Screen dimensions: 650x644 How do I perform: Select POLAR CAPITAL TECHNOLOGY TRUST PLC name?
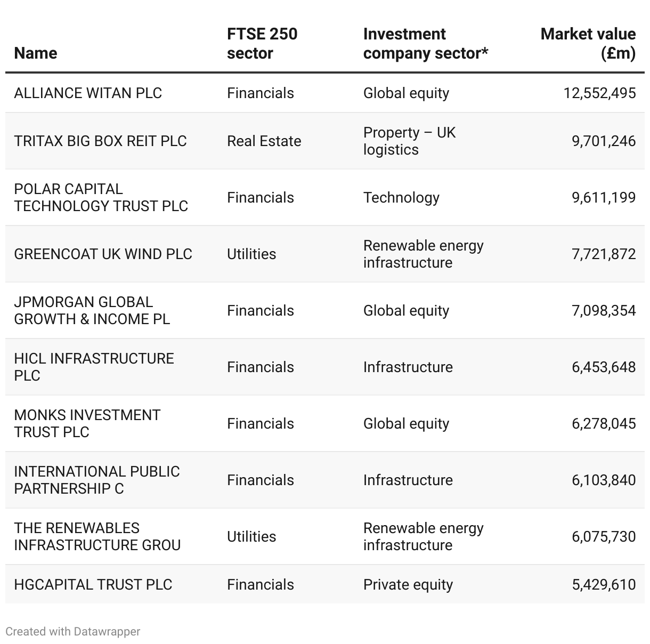tap(101, 198)
